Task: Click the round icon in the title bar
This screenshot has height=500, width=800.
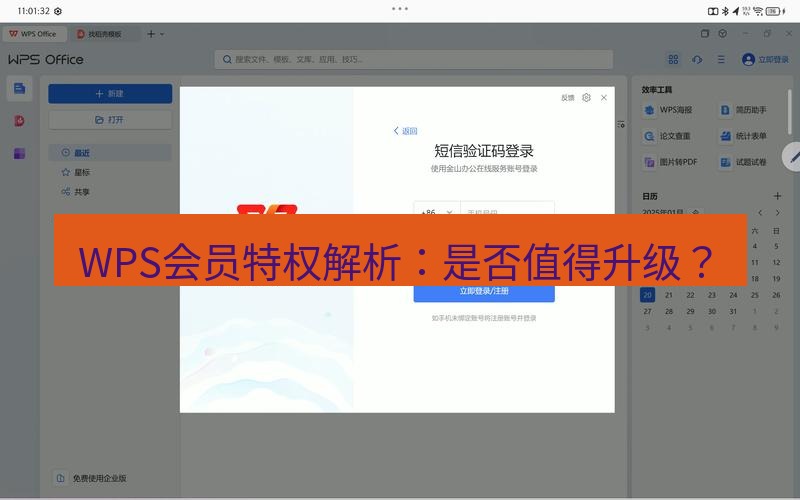Action: tap(722, 34)
